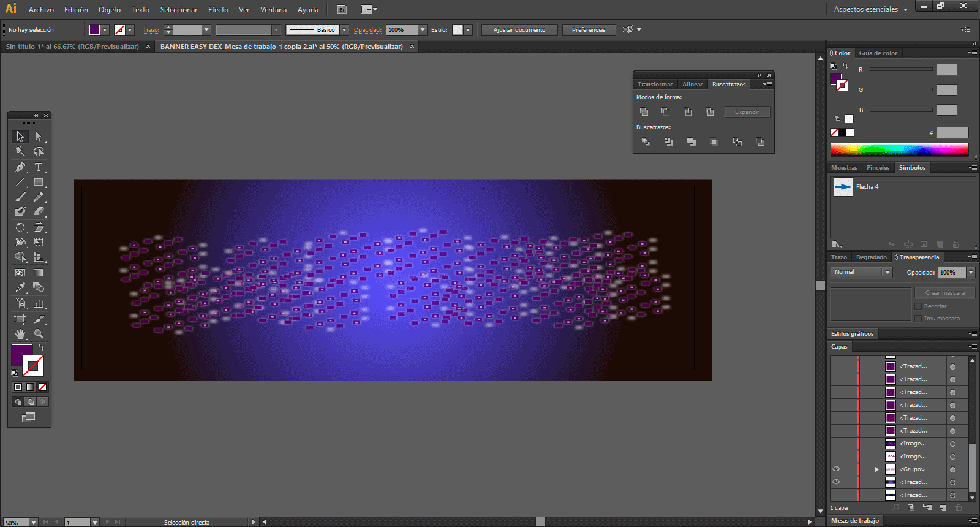Open Opacidad dropdown in Transparencia panel
The width and height of the screenshot is (980, 527).
[971, 272]
